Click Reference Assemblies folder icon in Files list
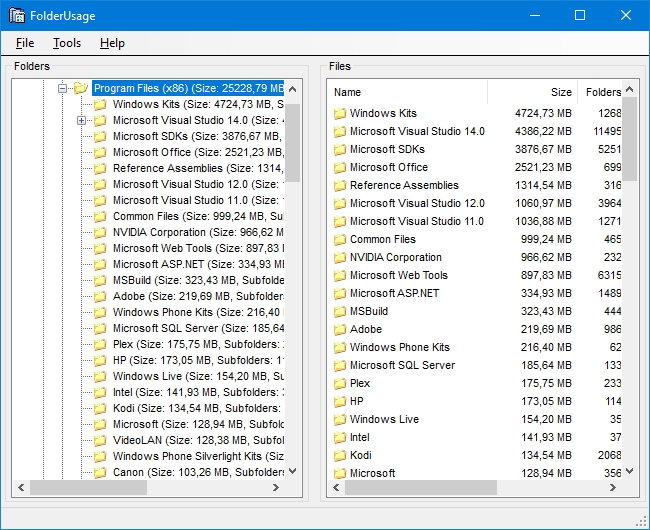 coord(340,185)
